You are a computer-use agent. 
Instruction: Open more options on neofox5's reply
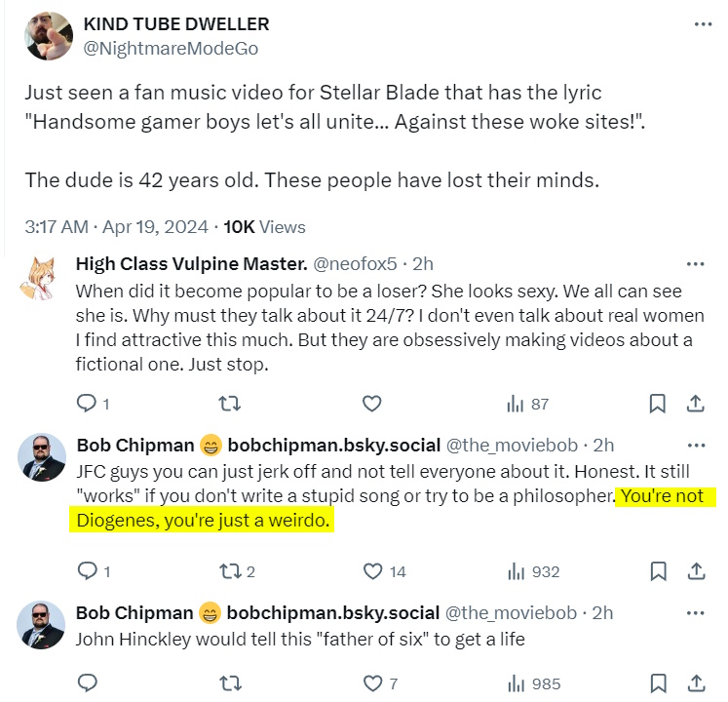tap(696, 264)
